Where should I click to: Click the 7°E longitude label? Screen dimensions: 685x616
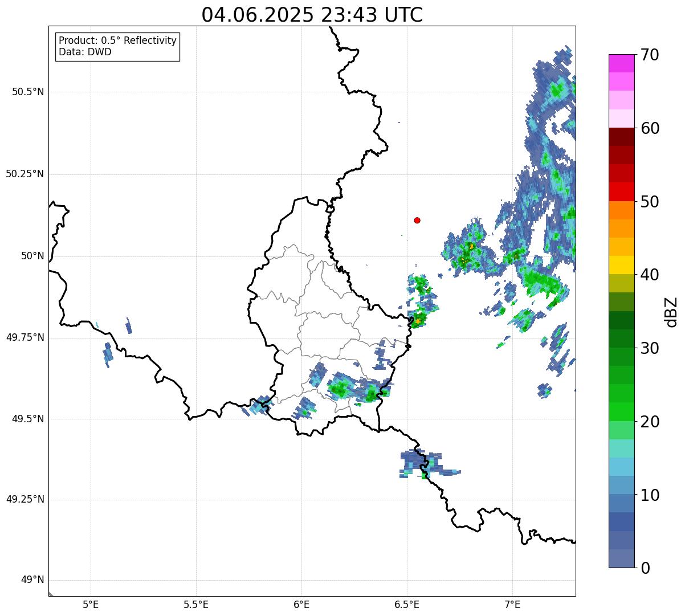[x=512, y=605]
